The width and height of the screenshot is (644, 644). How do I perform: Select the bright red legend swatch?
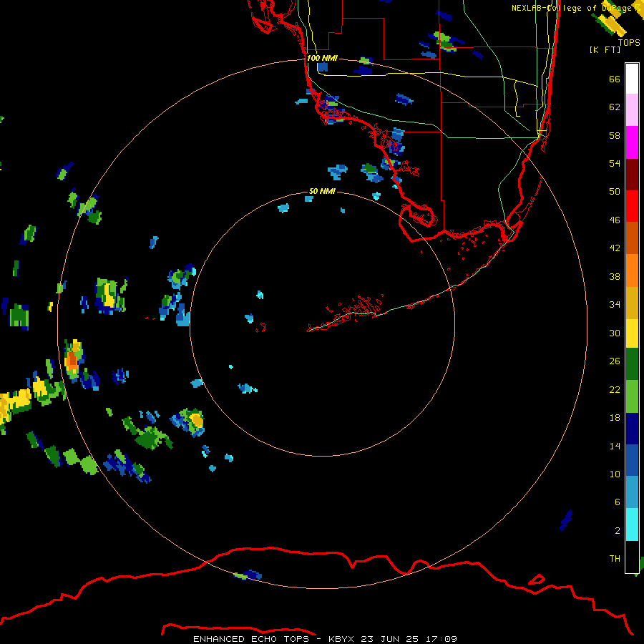(x=632, y=206)
